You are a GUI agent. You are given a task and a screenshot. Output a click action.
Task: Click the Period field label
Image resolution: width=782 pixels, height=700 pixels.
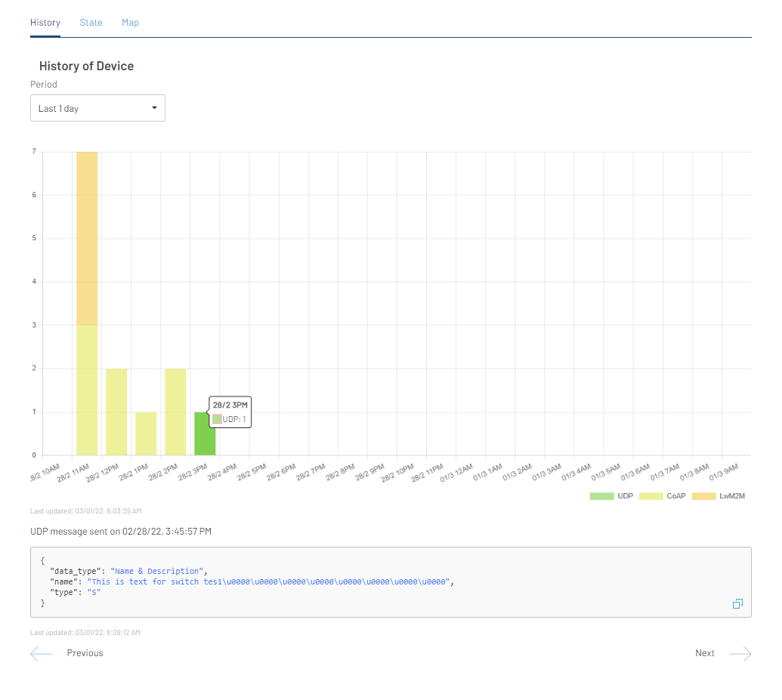(x=43, y=85)
